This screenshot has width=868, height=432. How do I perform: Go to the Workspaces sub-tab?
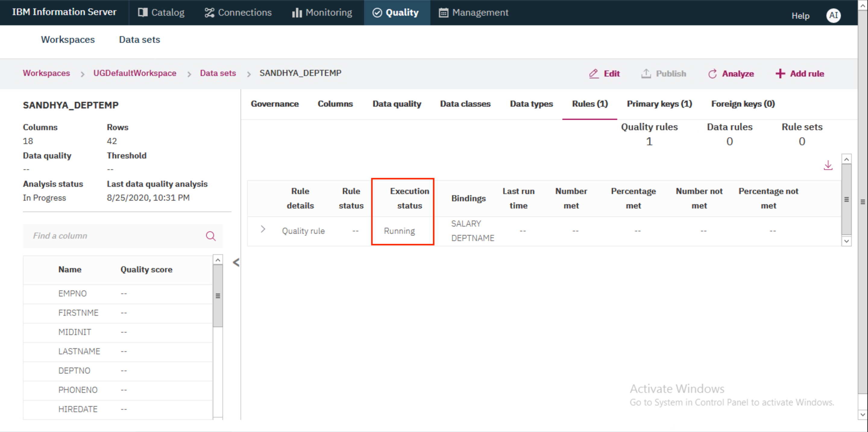[68, 39]
